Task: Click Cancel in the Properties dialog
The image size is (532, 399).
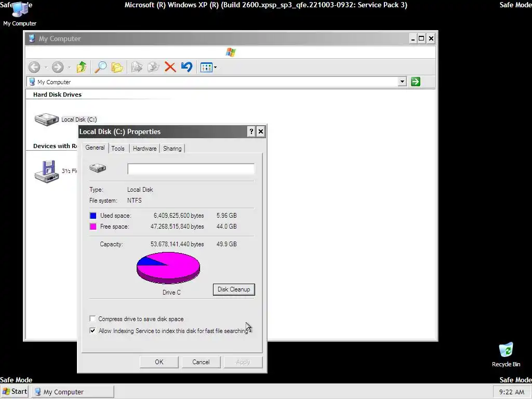Action: coord(201,362)
